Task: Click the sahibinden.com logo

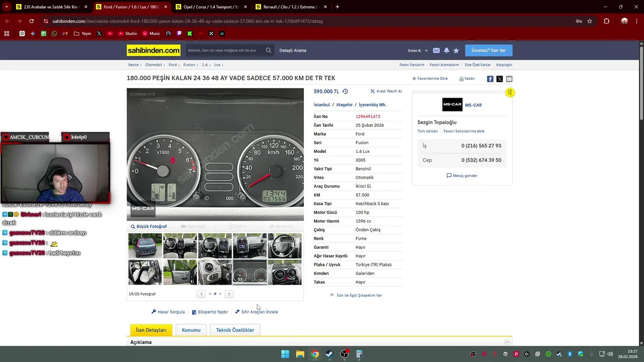Action: tap(153, 50)
